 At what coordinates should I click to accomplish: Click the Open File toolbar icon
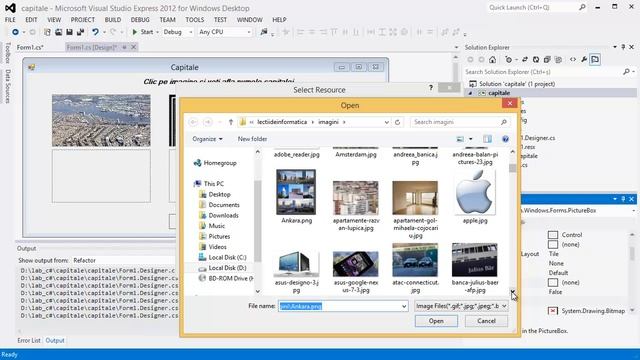59,32
